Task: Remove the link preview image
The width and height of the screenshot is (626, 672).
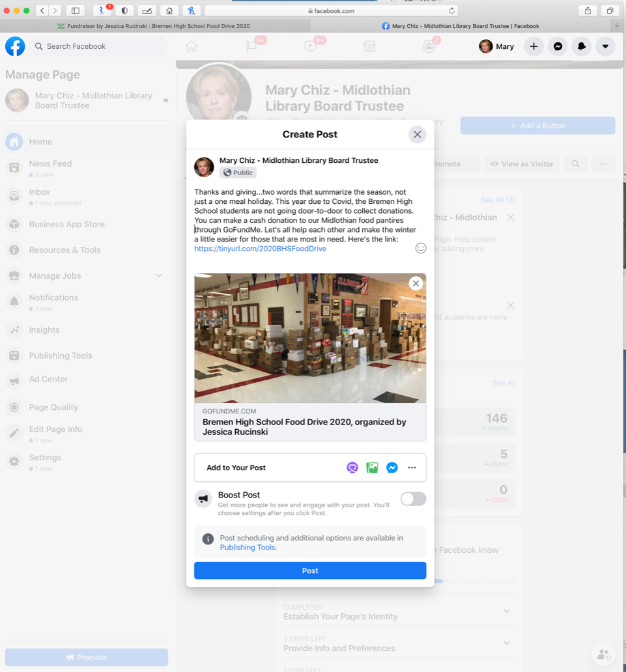Action: click(x=416, y=283)
